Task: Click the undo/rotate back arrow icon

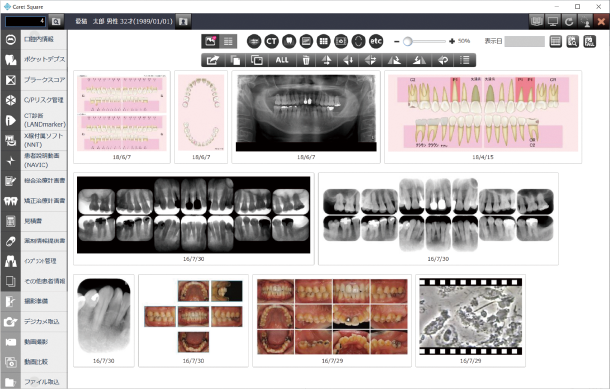Action: [x=443, y=60]
